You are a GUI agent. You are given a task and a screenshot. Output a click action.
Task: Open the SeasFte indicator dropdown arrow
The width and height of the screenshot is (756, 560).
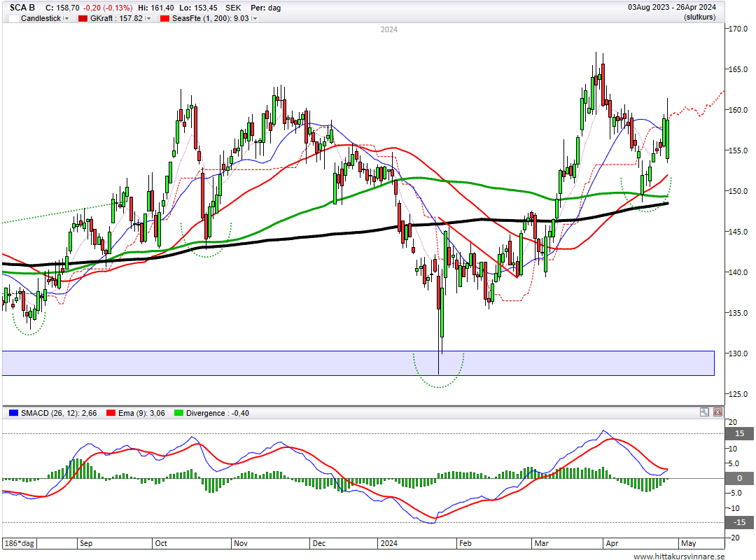coord(255,18)
